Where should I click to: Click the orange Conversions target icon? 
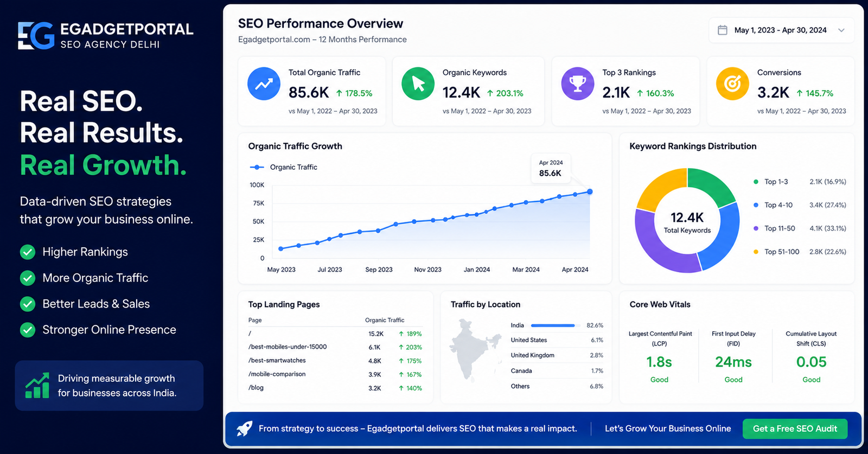[732, 84]
